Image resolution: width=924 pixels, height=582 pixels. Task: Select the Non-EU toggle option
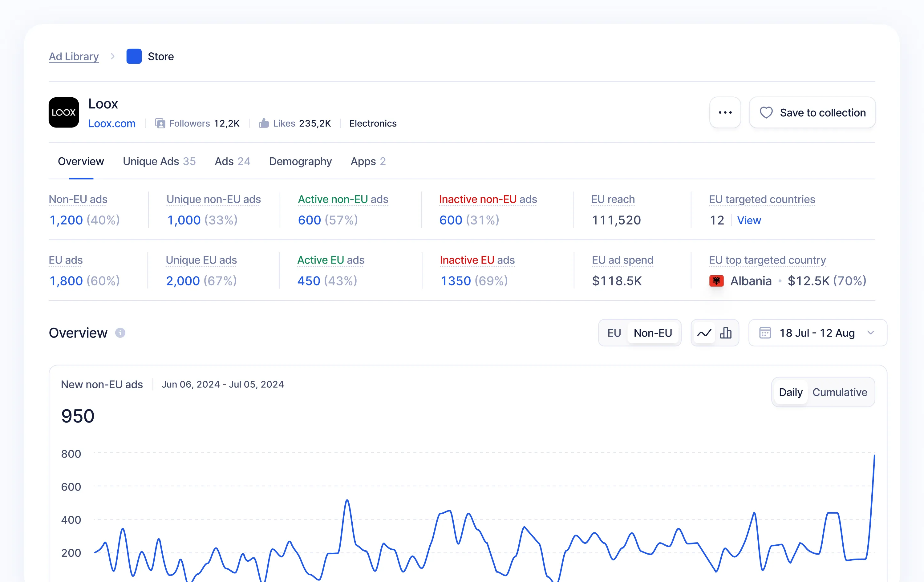point(653,333)
